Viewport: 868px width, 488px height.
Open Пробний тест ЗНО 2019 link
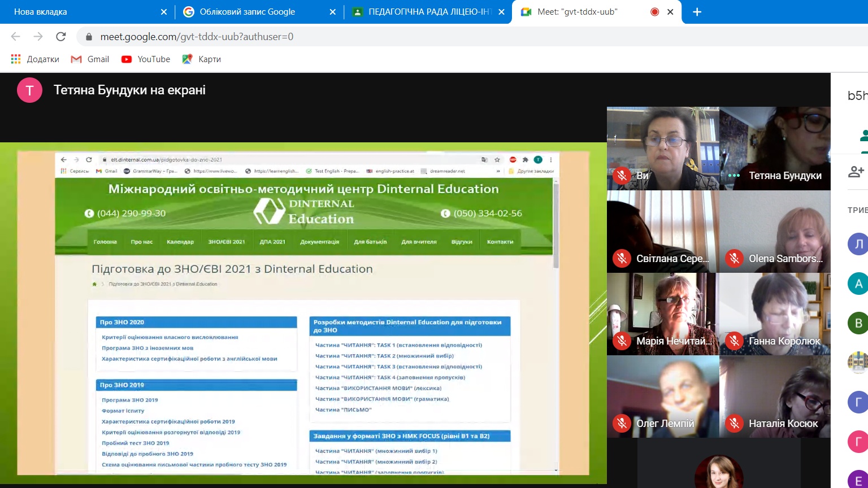(x=136, y=443)
